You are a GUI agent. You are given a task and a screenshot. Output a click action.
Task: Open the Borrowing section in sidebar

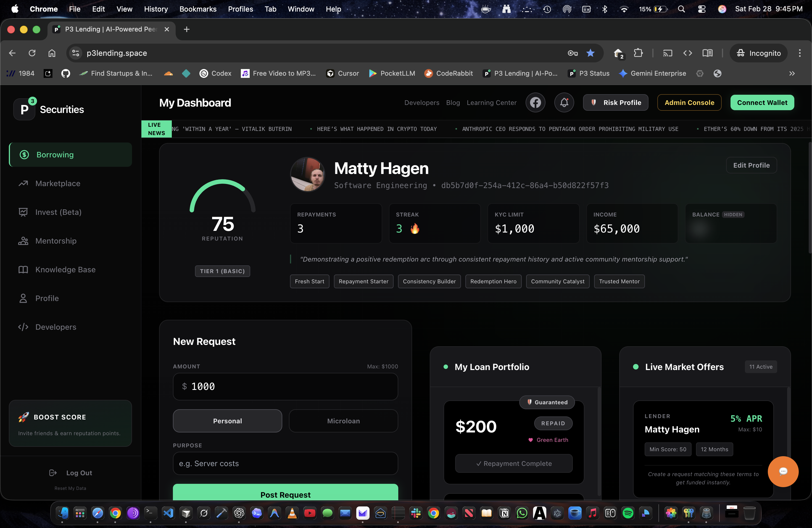click(55, 155)
